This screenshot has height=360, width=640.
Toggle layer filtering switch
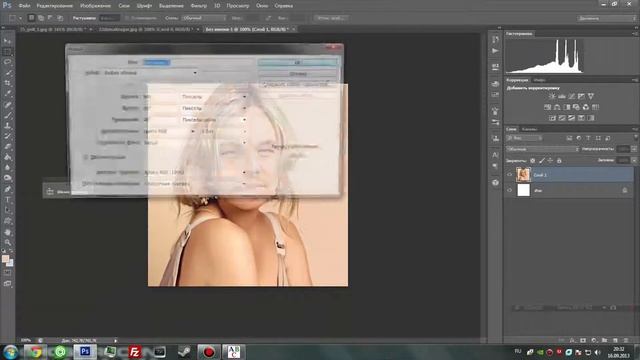635,138
